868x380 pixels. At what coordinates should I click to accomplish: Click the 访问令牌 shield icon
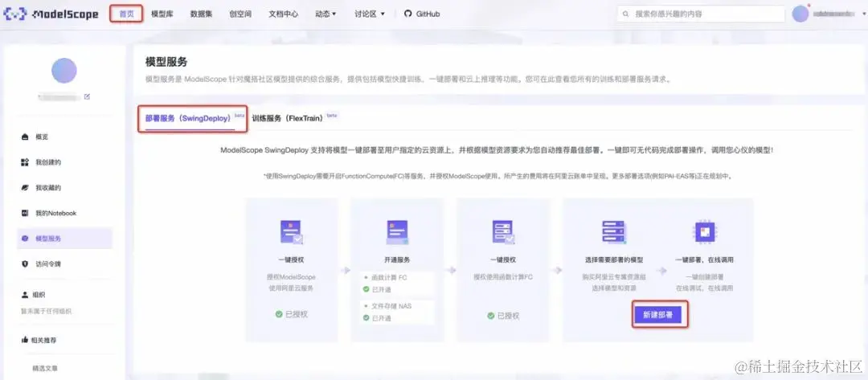24,264
